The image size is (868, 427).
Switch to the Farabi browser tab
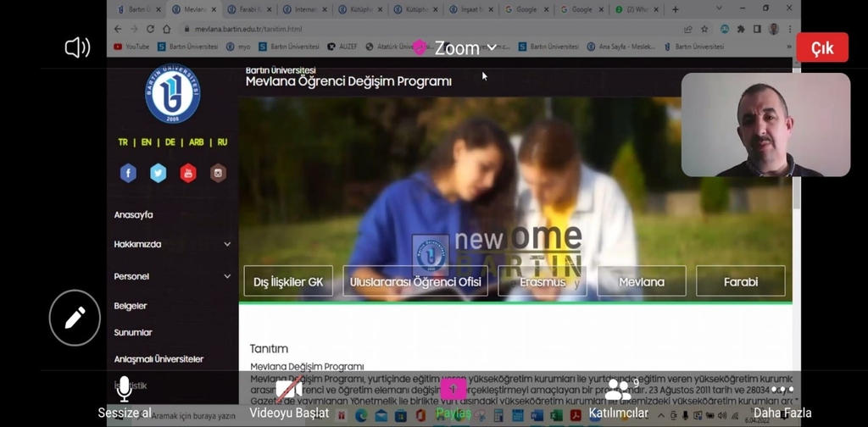(248, 9)
